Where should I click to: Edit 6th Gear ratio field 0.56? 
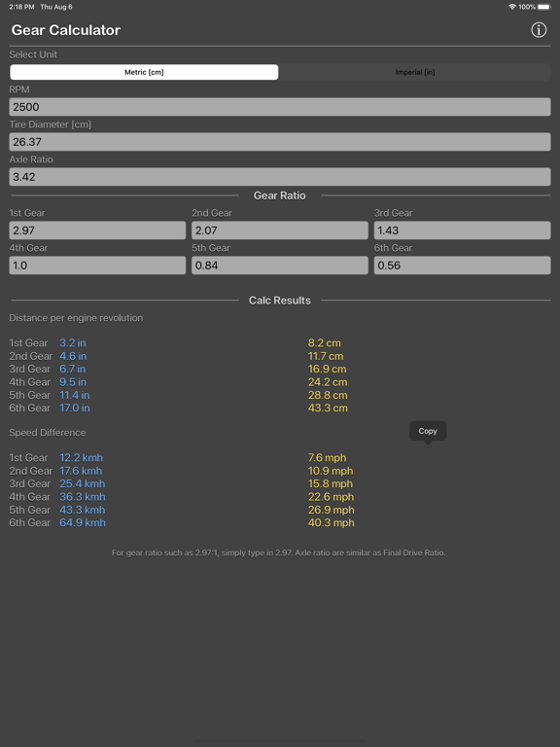(463, 266)
